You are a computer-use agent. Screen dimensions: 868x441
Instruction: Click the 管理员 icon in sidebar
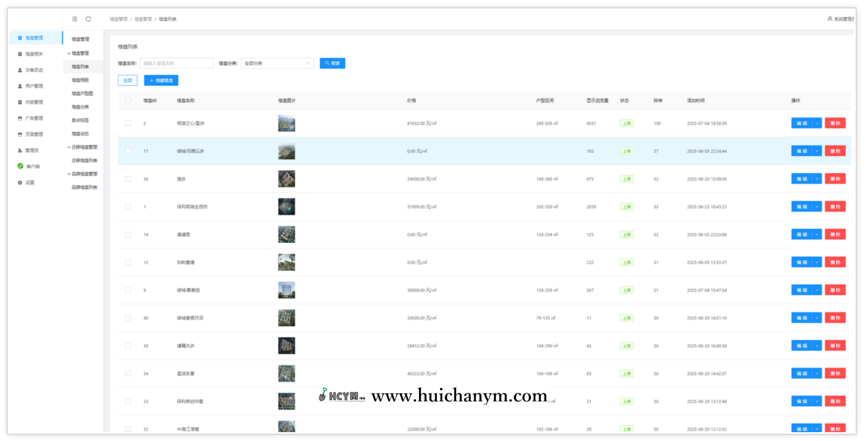(20, 150)
